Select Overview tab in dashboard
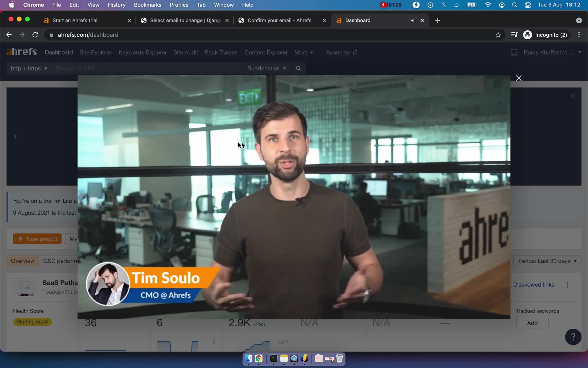This screenshot has width=588, height=368. (22, 261)
